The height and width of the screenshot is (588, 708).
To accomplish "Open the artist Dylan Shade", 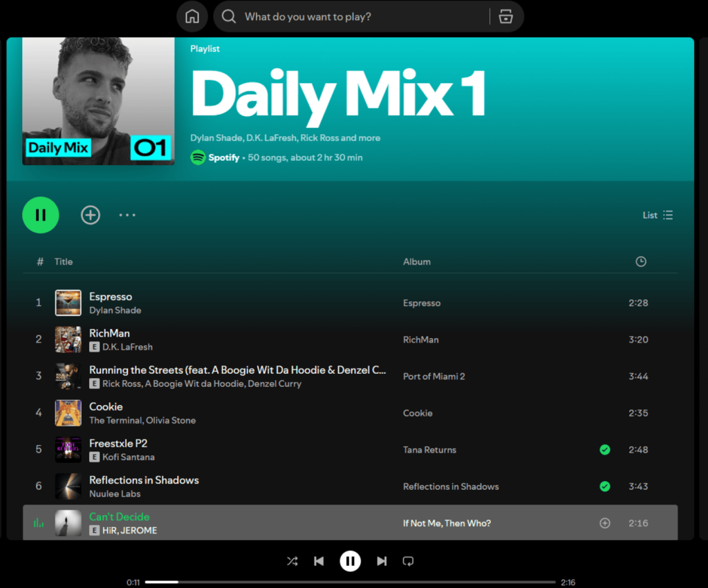I will click(x=115, y=310).
